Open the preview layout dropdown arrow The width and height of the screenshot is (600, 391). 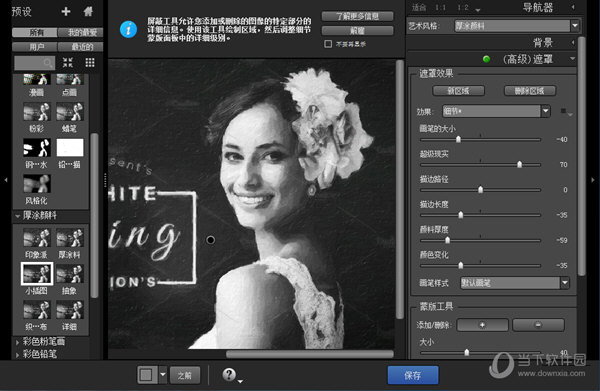163,375
